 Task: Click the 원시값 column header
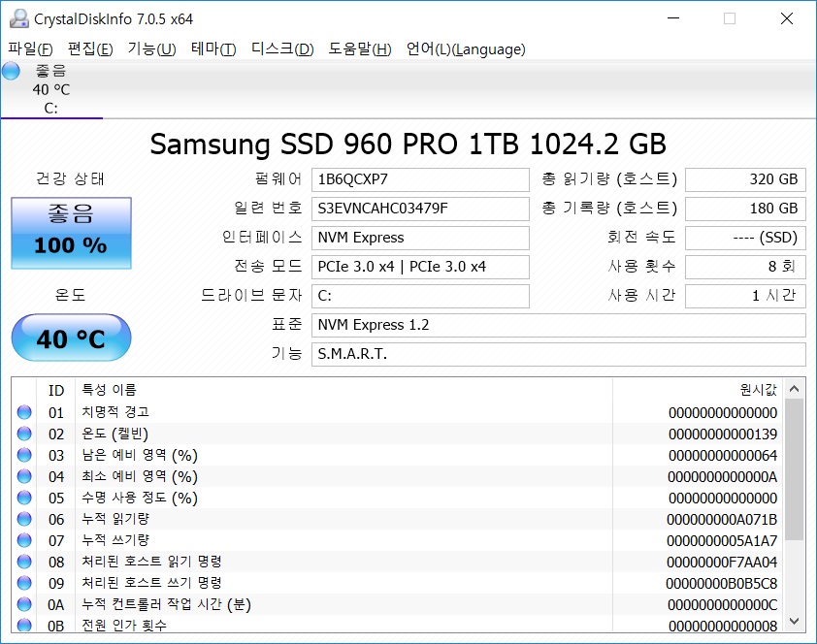point(698,390)
